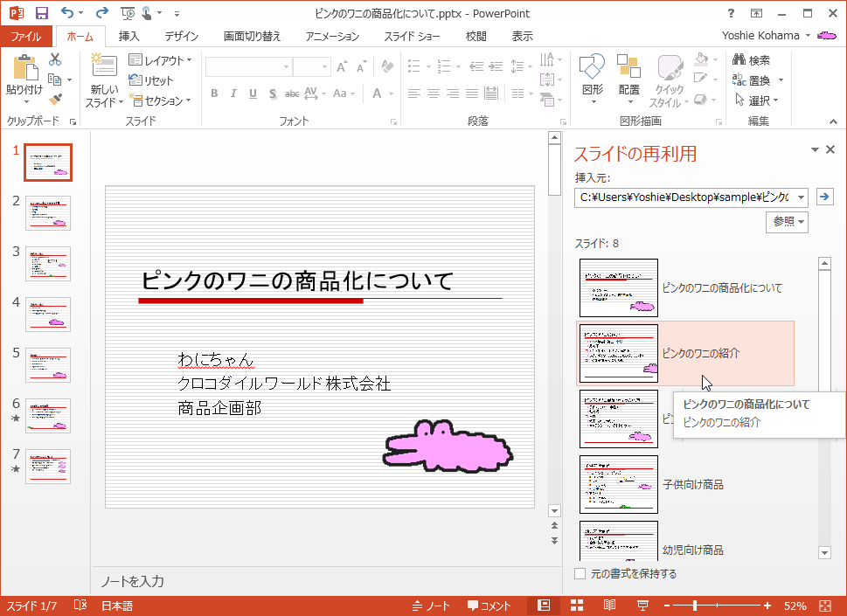Click the リセット reset button
The image size is (847, 616).
point(150,80)
